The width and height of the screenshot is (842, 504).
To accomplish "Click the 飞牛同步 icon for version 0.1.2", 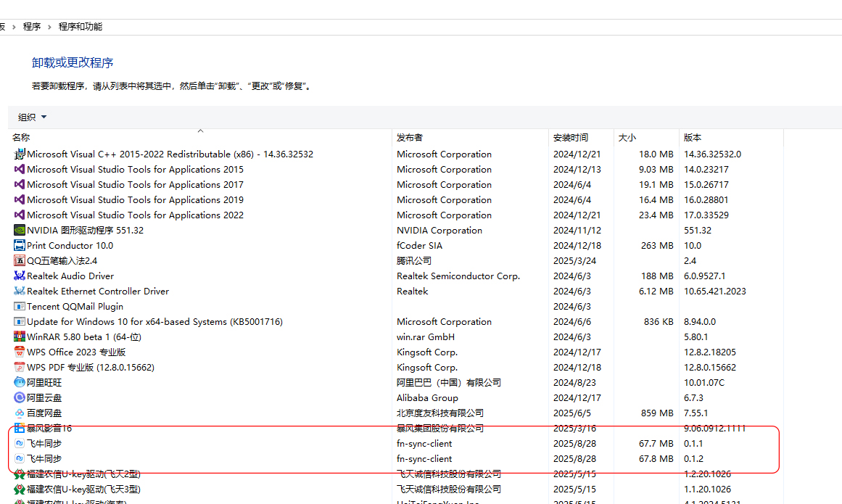I will 20,459.
